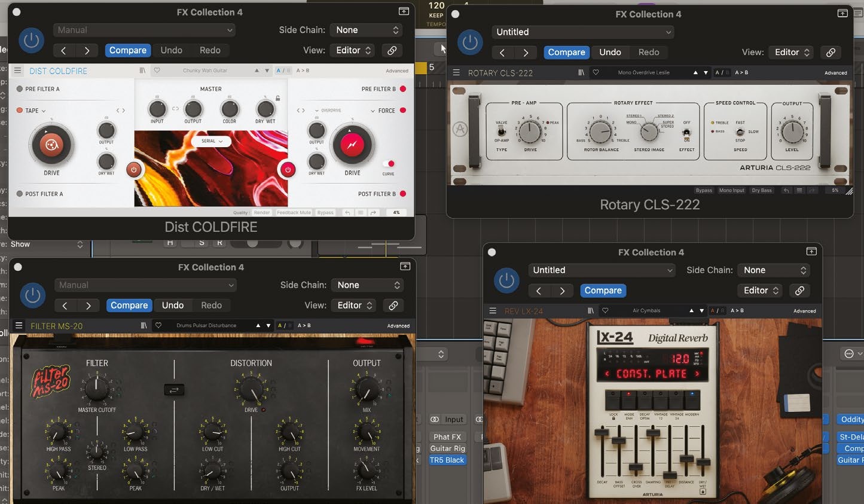
Task: Click Undo in Rotary CLS-222 window
Action: (610, 53)
